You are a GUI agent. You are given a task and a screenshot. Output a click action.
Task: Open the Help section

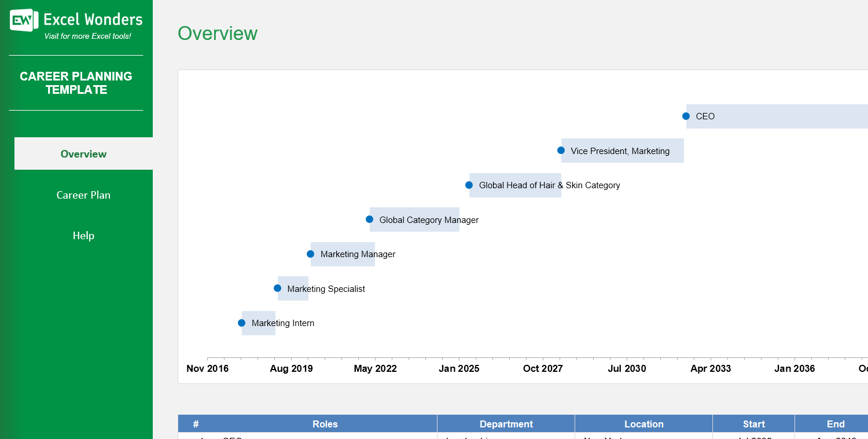click(83, 235)
